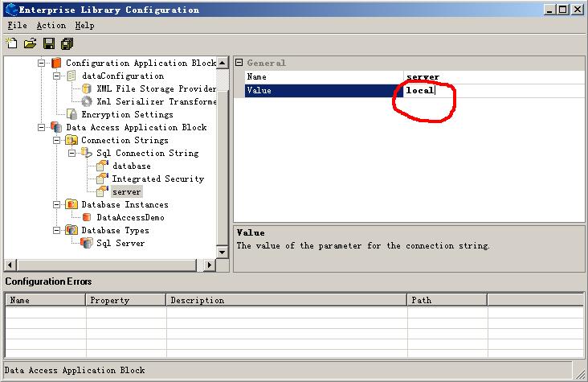Image resolution: width=588 pixels, height=382 pixels.
Task: Click the Database Instances folder icon
Action: tap(71, 204)
